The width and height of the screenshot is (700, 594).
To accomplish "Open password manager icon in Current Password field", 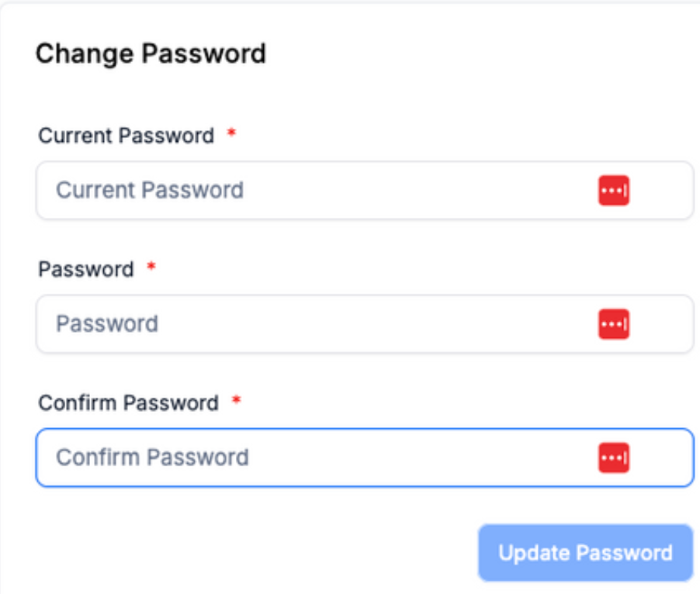I will click(614, 191).
